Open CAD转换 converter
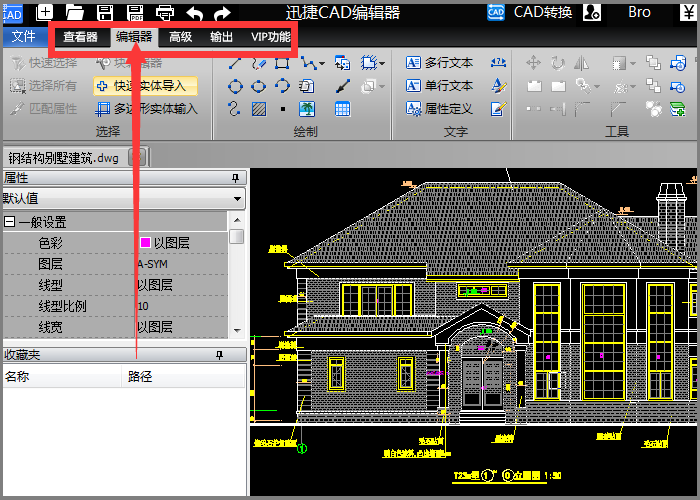The image size is (700, 500). click(529, 12)
